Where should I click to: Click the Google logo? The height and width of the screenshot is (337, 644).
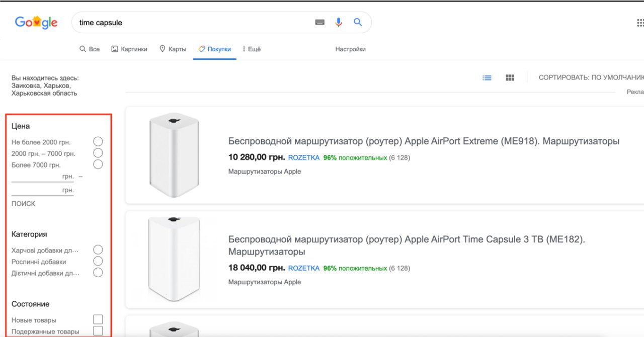coord(36,22)
